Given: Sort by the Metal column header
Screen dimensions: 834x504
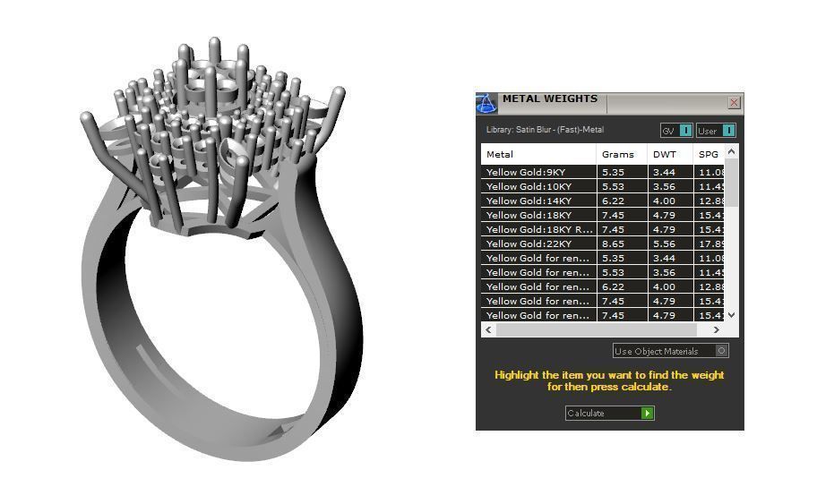Looking at the screenshot, I should 538,154.
